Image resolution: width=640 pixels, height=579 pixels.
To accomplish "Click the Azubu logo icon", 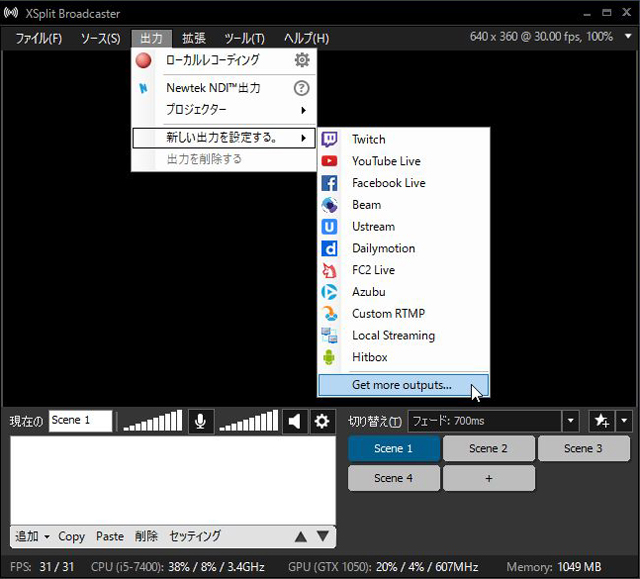I will coord(329,292).
